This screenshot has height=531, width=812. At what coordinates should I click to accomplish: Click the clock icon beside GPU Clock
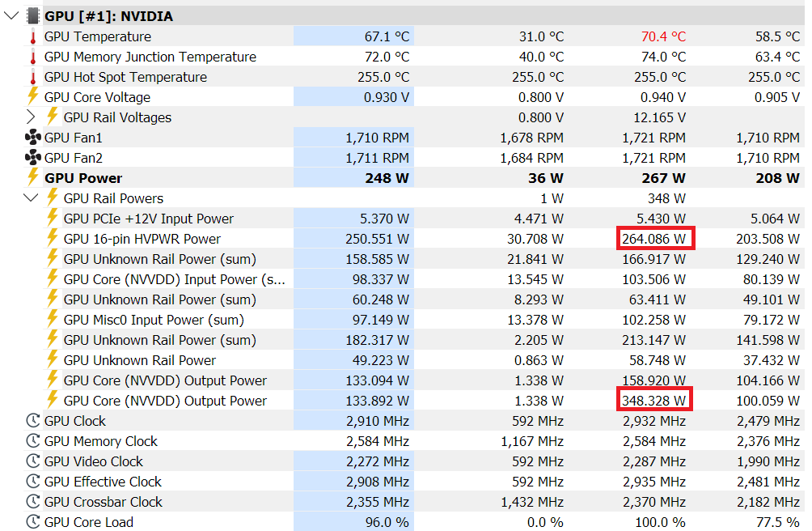(32, 421)
